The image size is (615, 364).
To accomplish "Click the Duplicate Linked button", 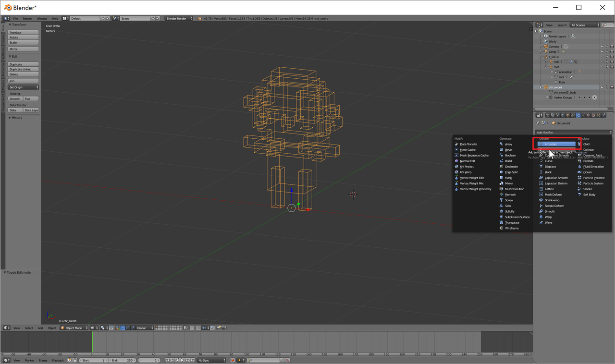I will click(x=24, y=69).
